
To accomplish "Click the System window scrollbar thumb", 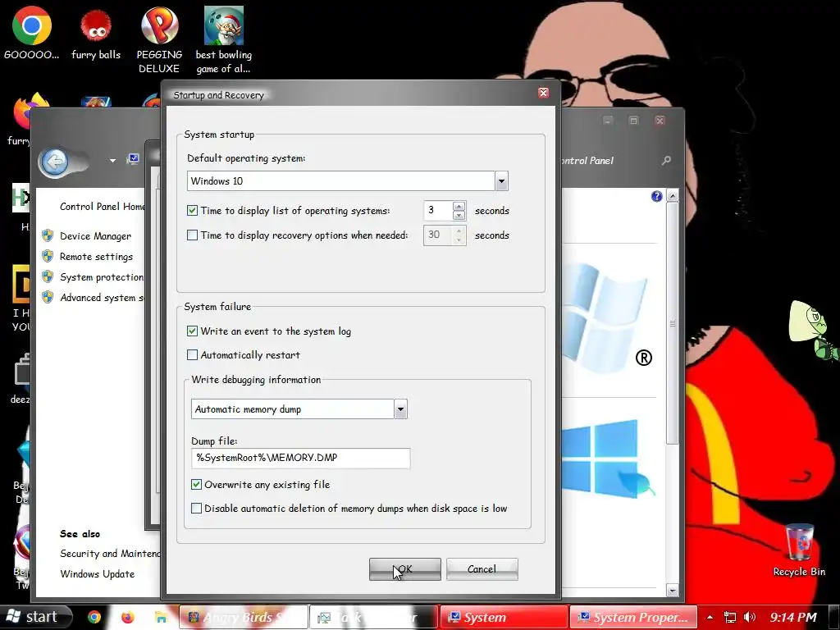I will (673, 323).
